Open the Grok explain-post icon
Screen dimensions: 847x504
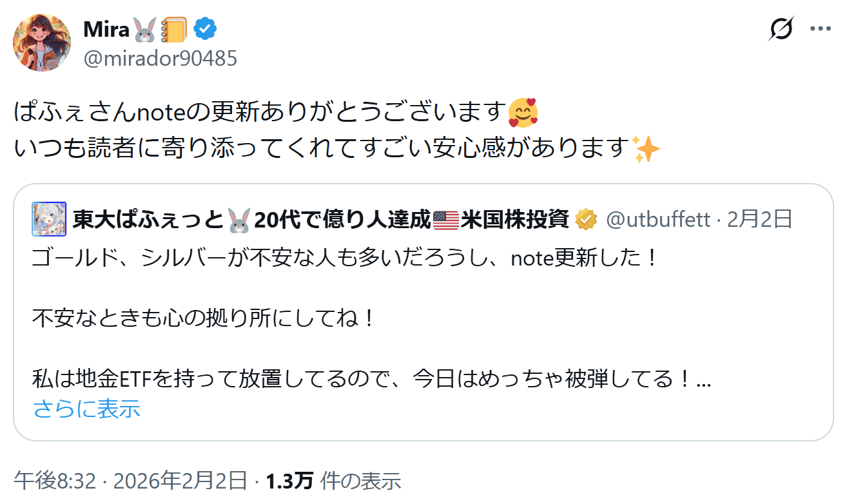tap(781, 29)
